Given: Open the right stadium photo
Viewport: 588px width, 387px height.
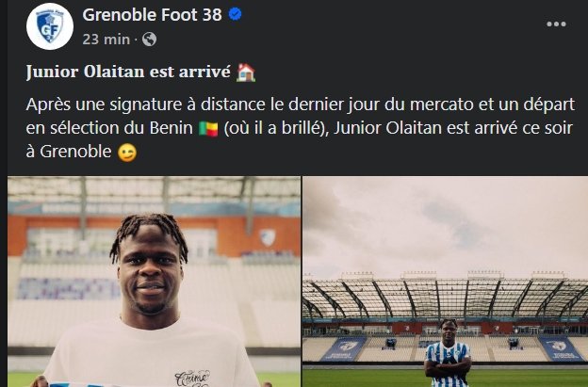Looking at the screenshot, I should 445,282.
